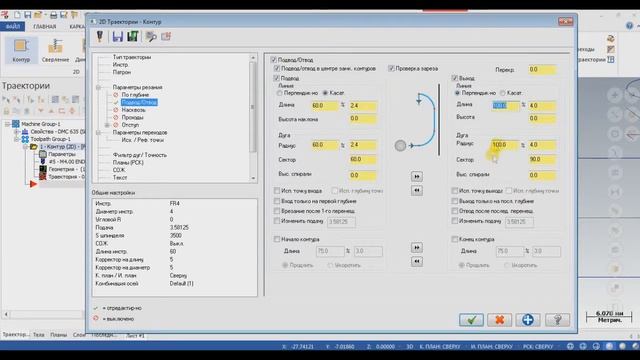This screenshot has width=640, height=360.
Task: Click the Параметры icon under the Контур operation
Action: (x=43, y=154)
